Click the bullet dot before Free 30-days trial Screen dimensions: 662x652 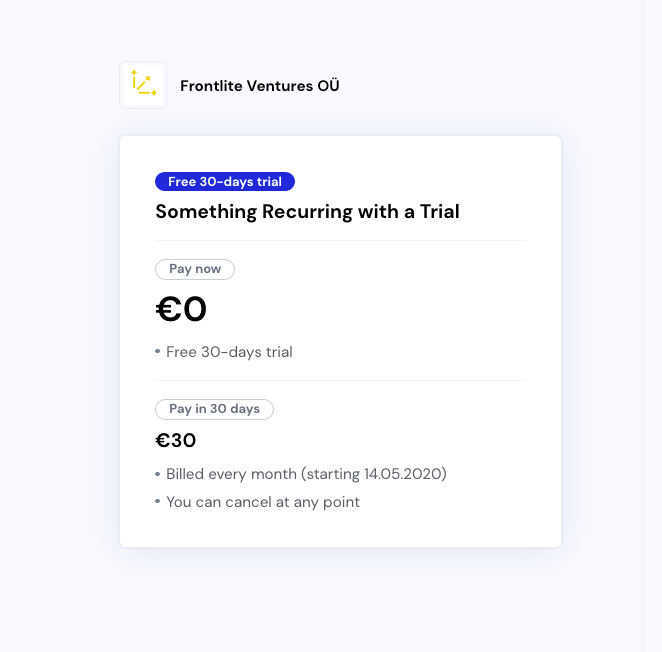click(x=157, y=351)
